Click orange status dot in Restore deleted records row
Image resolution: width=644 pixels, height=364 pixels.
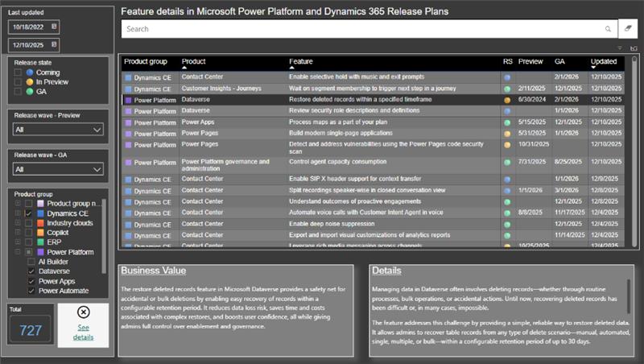507,99
